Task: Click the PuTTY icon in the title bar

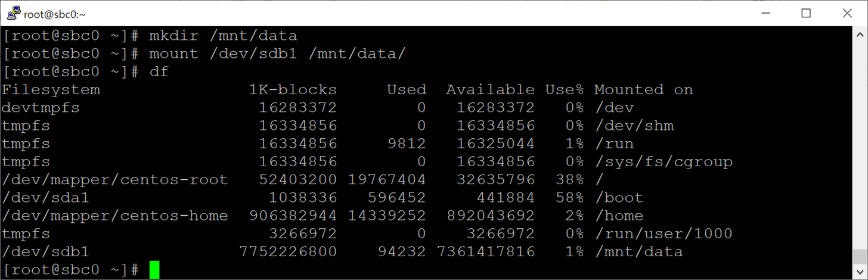Action: [x=13, y=13]
